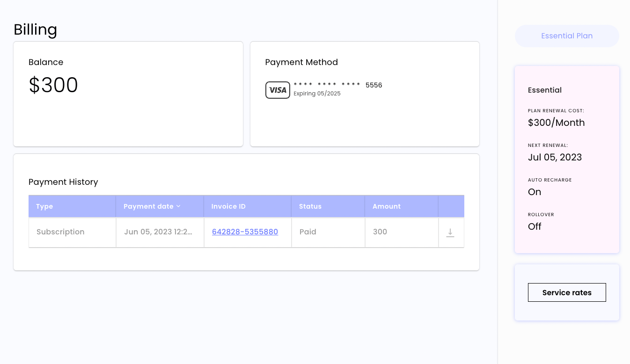630x364 pixels.
Task: Download the invoice using the download icon
Action: click(x=450, y=233)
